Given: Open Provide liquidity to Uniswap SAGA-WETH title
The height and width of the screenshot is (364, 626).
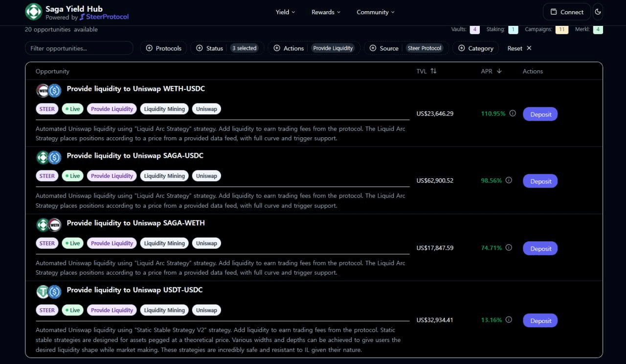Looking at the screenshot, I should pos(136,223).
